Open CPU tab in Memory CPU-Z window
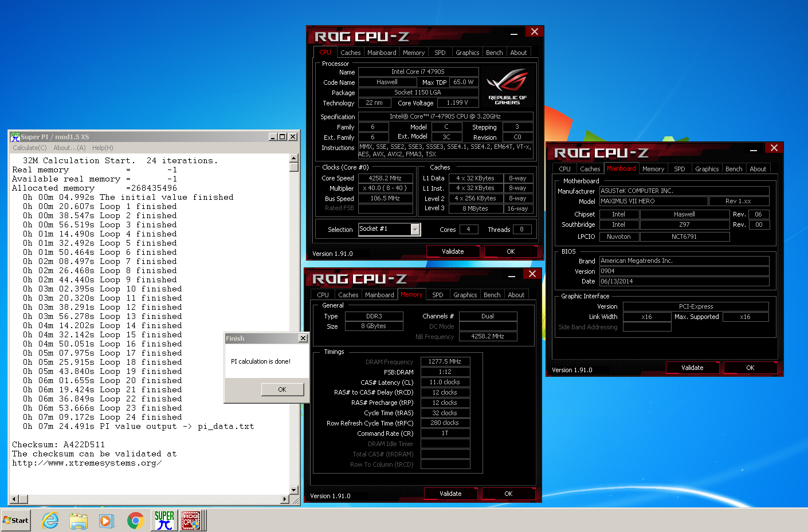This screenshot has height=532, width=808. (323, 295)
